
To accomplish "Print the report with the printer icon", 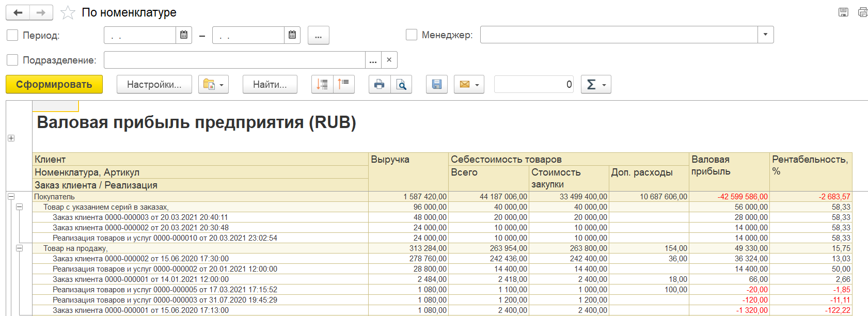I will point(380,84).
